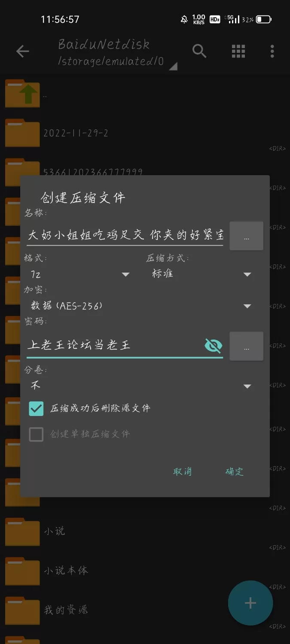Tap the back arrow in the top bar

click(x=22, y=52)
